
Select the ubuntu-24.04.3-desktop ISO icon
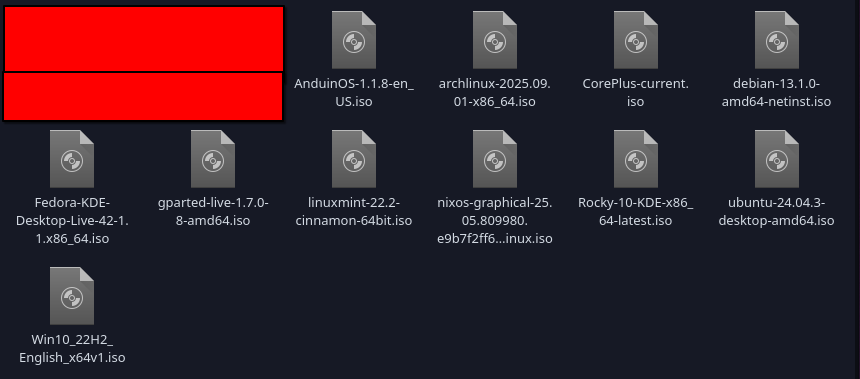pos(777,159)
